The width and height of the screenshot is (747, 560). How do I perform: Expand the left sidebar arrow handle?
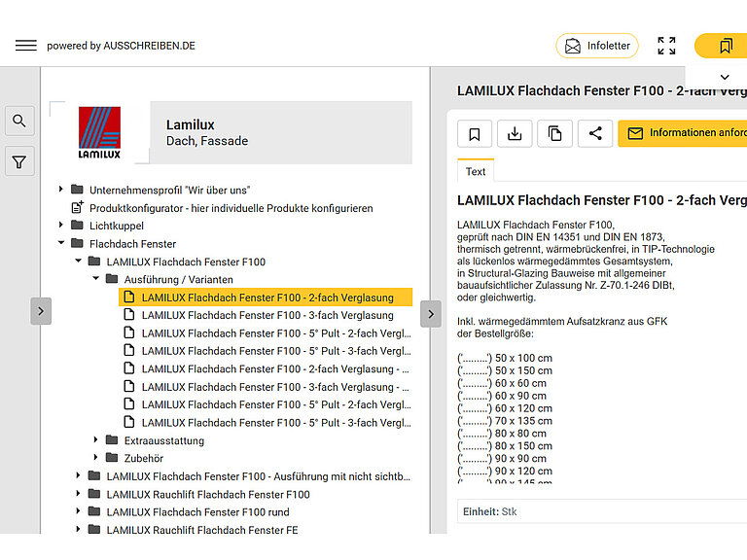(41, 311)
